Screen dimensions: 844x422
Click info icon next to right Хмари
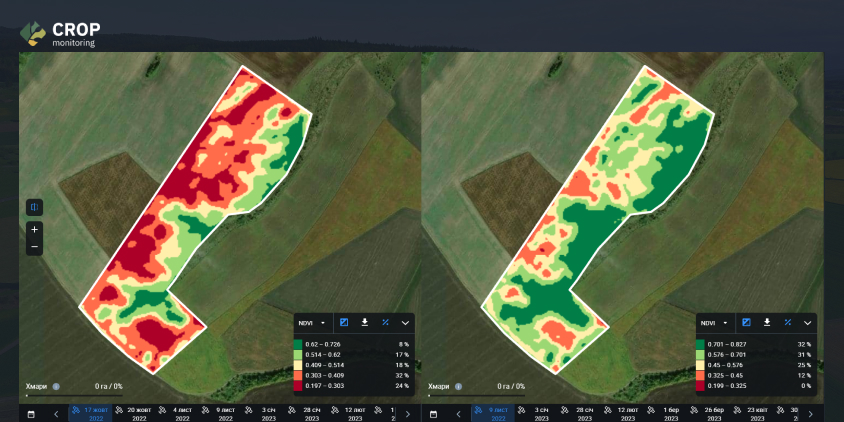[x=458, y=386]
